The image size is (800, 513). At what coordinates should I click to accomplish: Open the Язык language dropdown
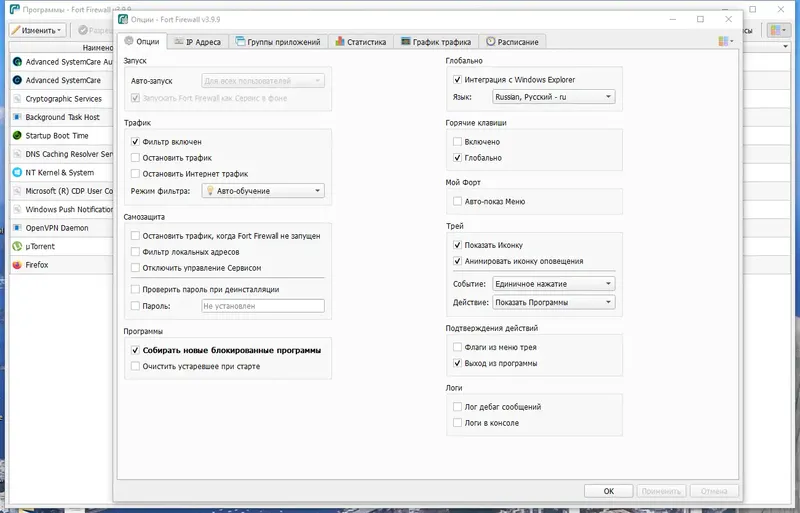[x=554, y=96]
